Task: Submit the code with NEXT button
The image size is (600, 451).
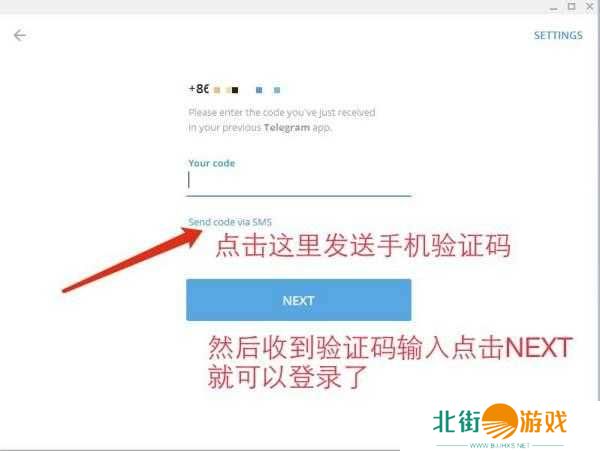Action: click(298, 300)
